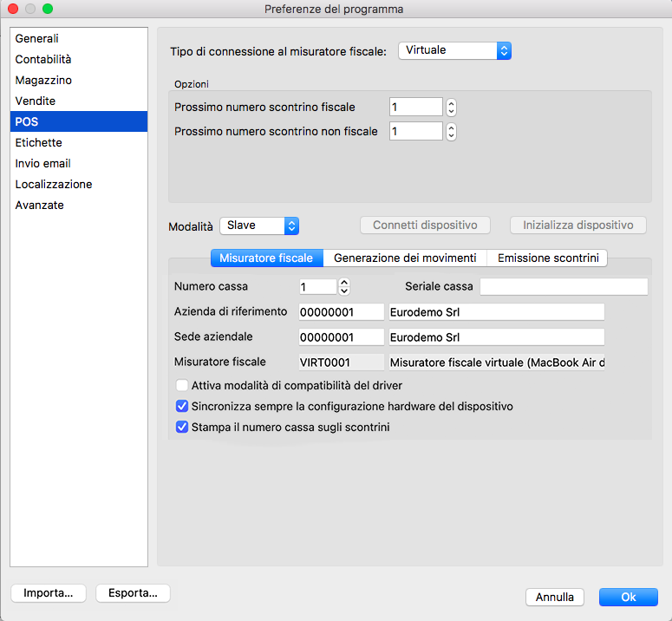Click the Esporta... button
The width and height of the screenshot is (672, 621).
tap(133, 593)
